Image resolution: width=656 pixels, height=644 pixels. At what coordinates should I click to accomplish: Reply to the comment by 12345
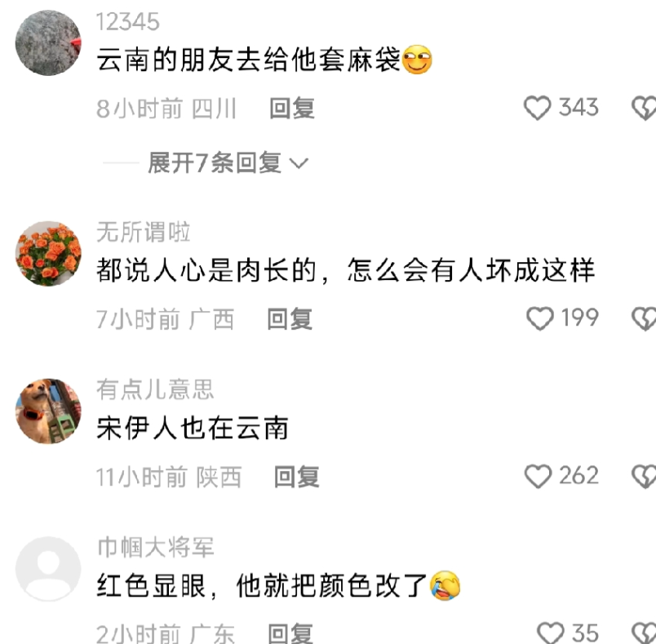[292, 108]
